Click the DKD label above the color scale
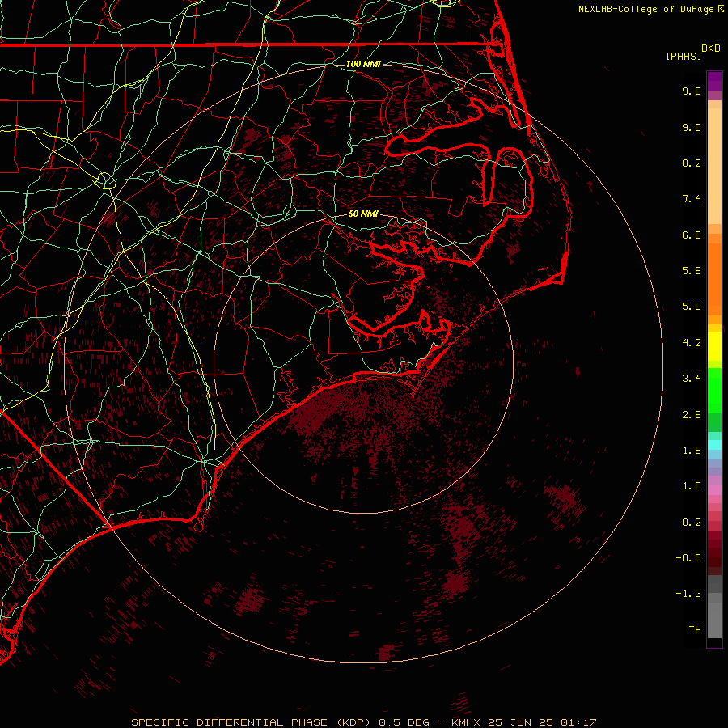This screenshot has width=728, height=728. tap(711, 49)
